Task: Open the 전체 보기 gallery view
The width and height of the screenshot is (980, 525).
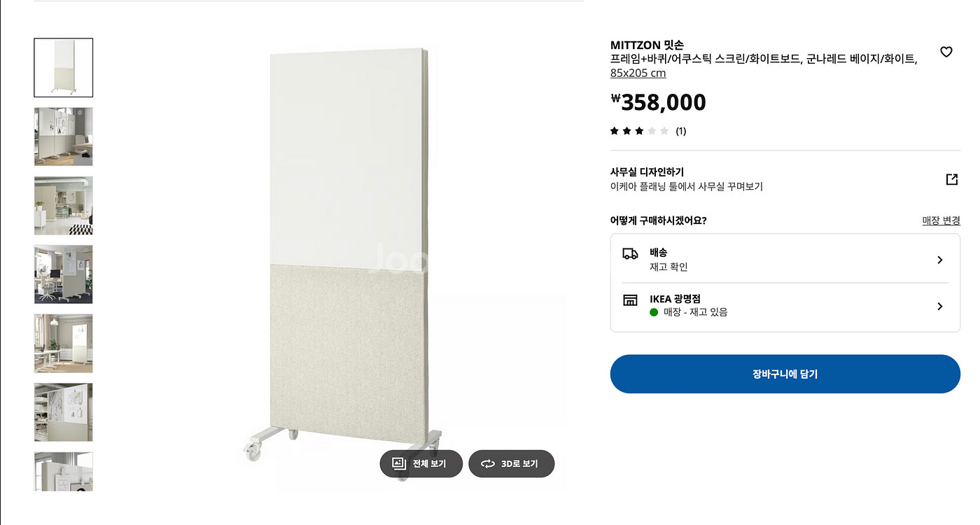Action: point(421,463)
